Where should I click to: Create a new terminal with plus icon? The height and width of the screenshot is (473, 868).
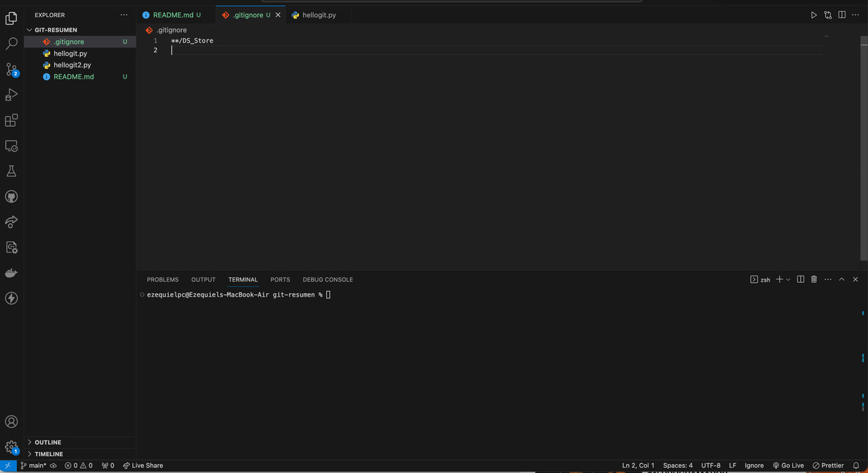[x=779, y=280]
